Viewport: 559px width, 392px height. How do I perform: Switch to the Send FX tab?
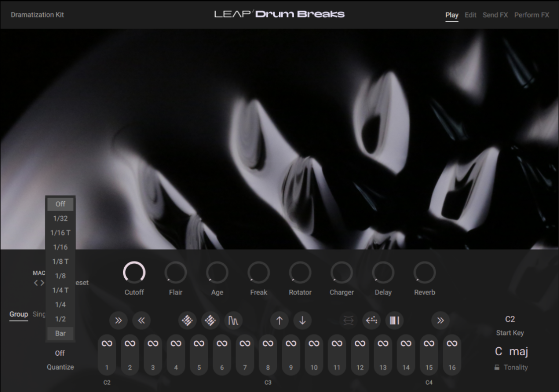495,15
